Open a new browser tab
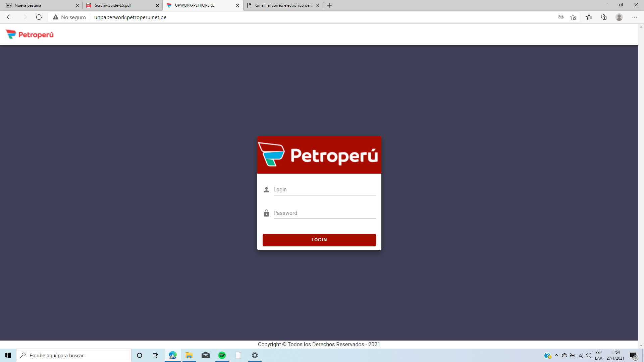Screen dimensions: 644x362 [x=329, y=5]
